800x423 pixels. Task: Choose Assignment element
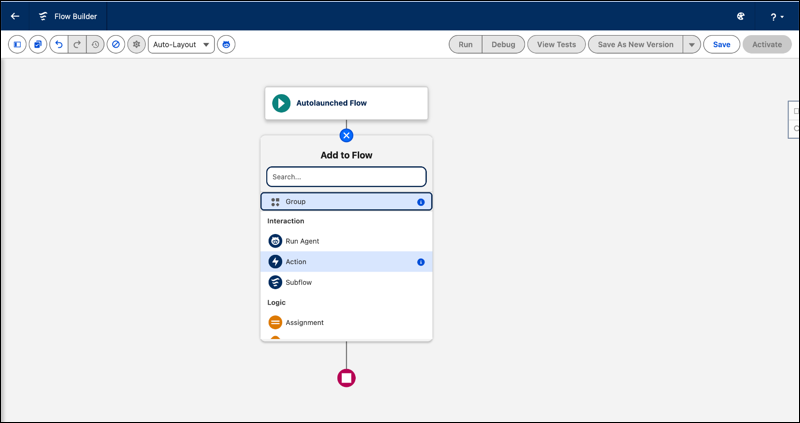tap(346, 322)
